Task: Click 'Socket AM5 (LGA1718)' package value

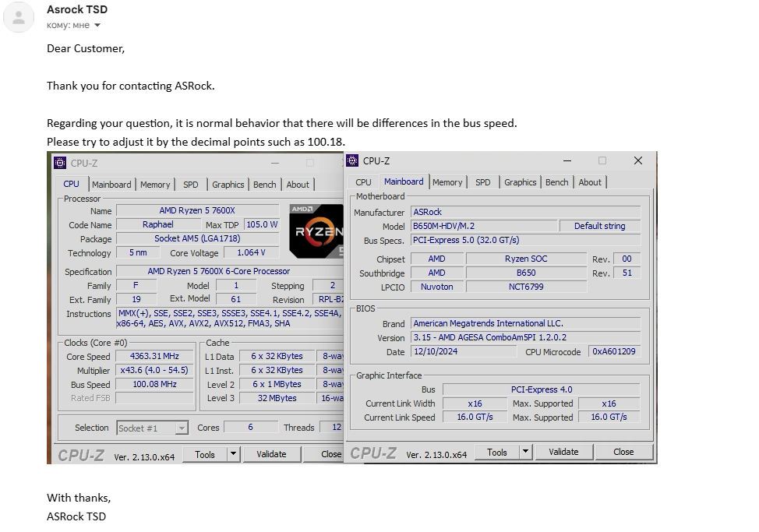Action: pyautogui.click(x=197, y=238)
